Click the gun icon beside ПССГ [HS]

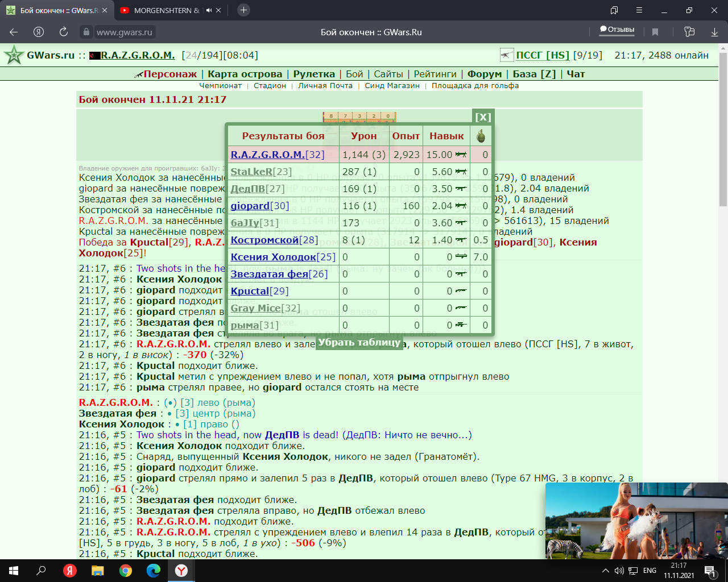tap(507, 55)
